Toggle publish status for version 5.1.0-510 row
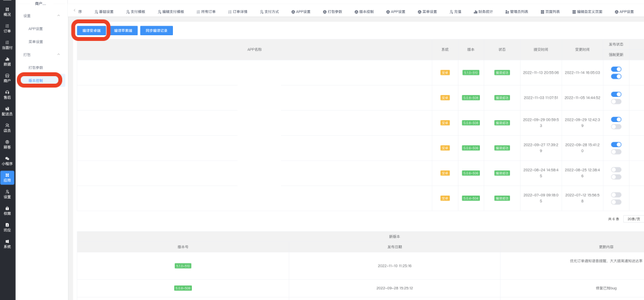This screenshot has width=644, height=300. pos(616,69)
